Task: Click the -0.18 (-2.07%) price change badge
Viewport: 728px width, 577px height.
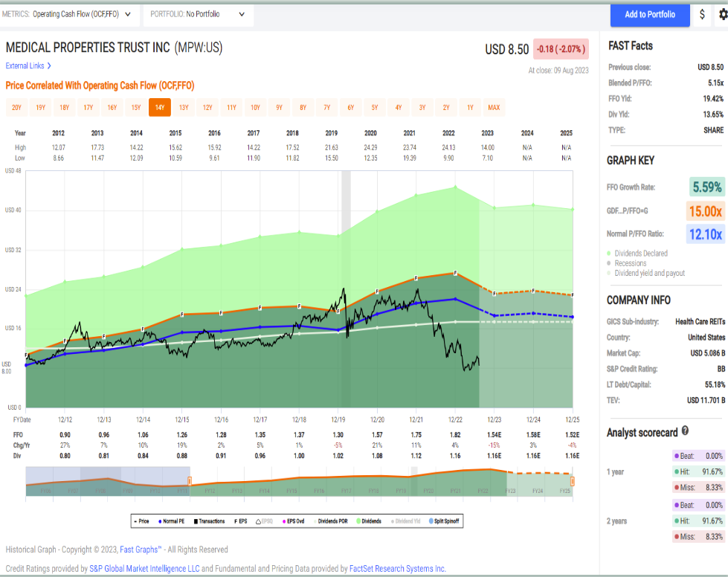Action: click(561, 49)
